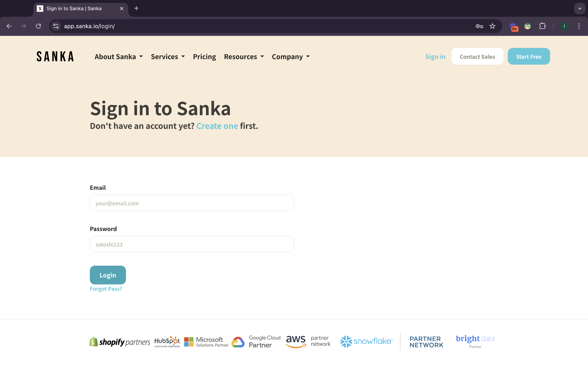The image size is (588, 367).
Task: Reload the page with refresh icon
Action: (x=38, y=26)
